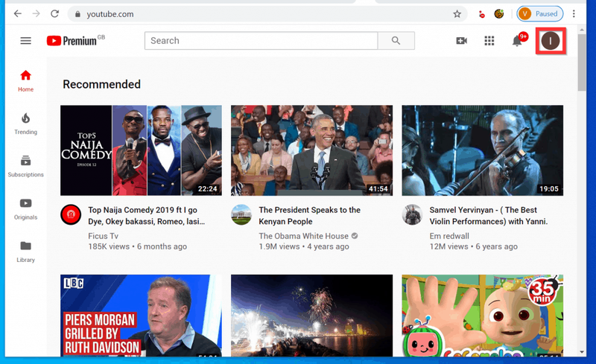Open Originals in sidebar
Image resolution: width=596 pixels, height=364 pixels.
click(x=25, y=208)
